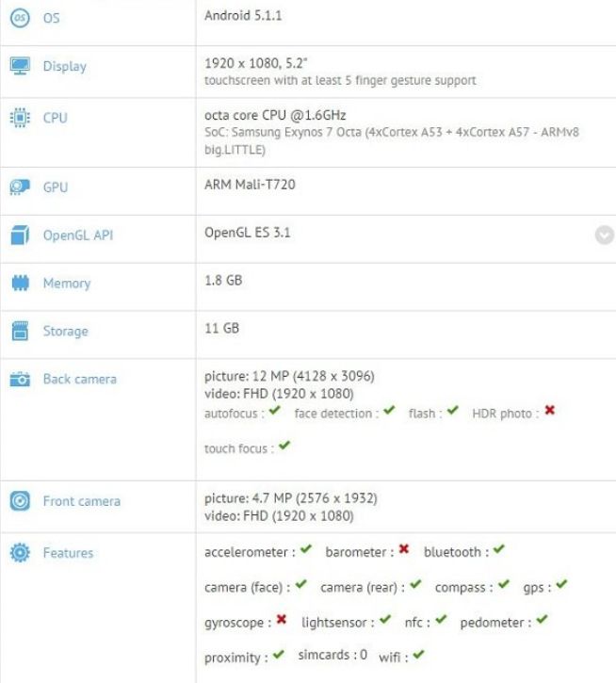Click the green check next to autofocus

click(274, 412)
